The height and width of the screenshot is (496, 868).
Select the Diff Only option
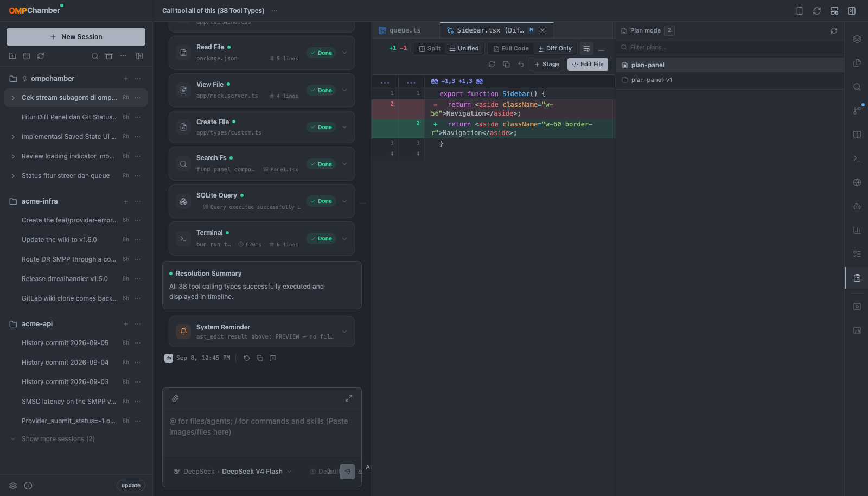[x=555, y=48]
